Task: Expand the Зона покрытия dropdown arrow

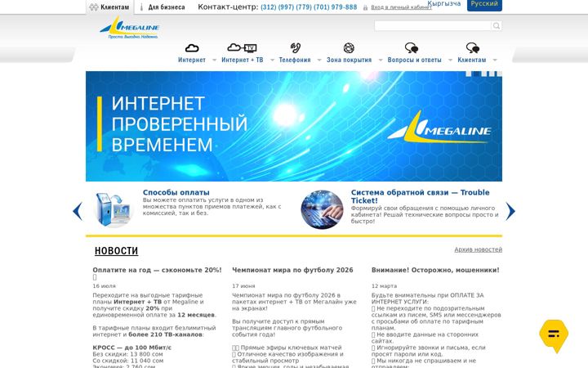Action: click(381, 60)
